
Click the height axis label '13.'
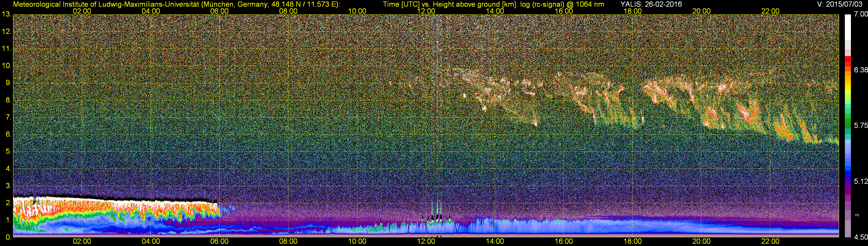[6, 14]
